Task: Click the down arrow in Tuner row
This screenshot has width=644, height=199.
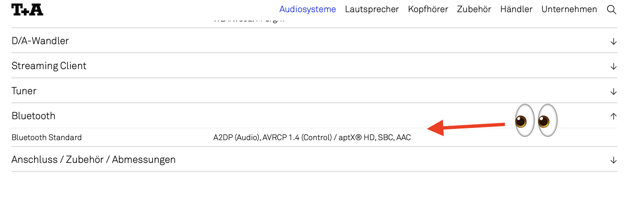Action: (x=613, y=92)
